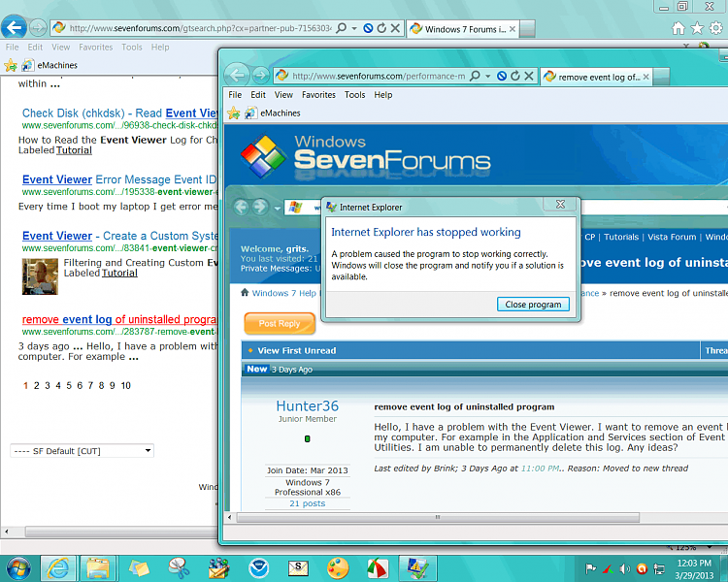Click Back arrow in rear IE window
The height and width of the screenshot is (582, 728).
pos(14,28)
